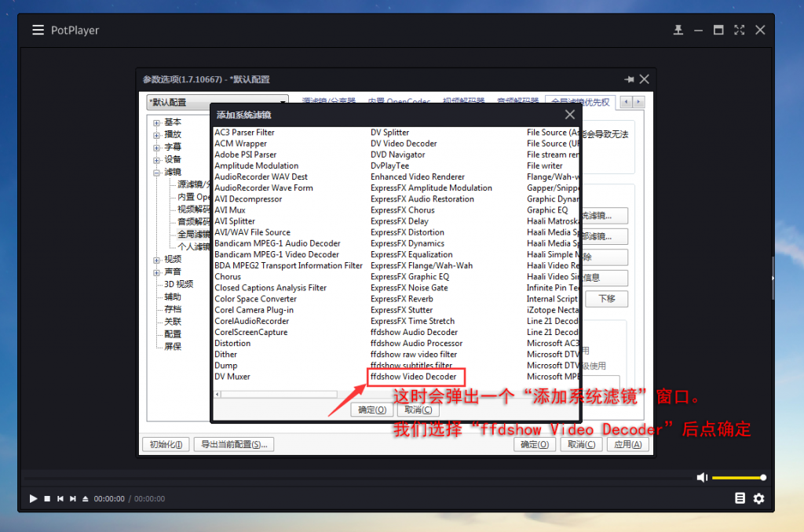The height and width of the screenshot is (532, 804).
Task: Expand the 声音 tree node
Action: coord(156,272)
